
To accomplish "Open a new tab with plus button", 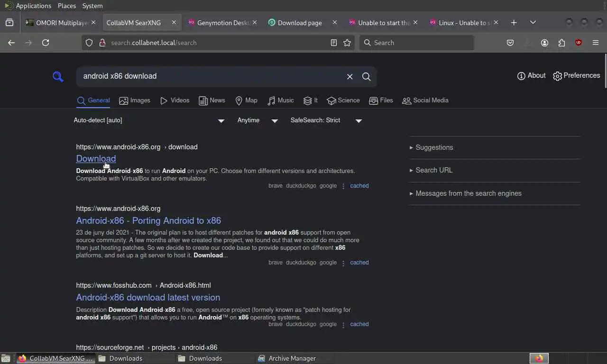I will (x=514, y=23).
